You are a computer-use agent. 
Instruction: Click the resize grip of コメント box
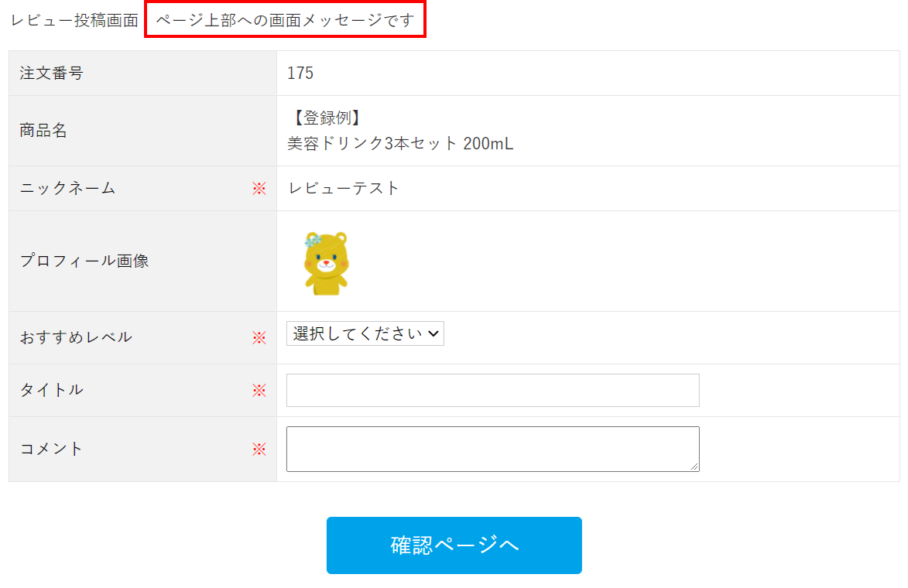tap(695, 467)
